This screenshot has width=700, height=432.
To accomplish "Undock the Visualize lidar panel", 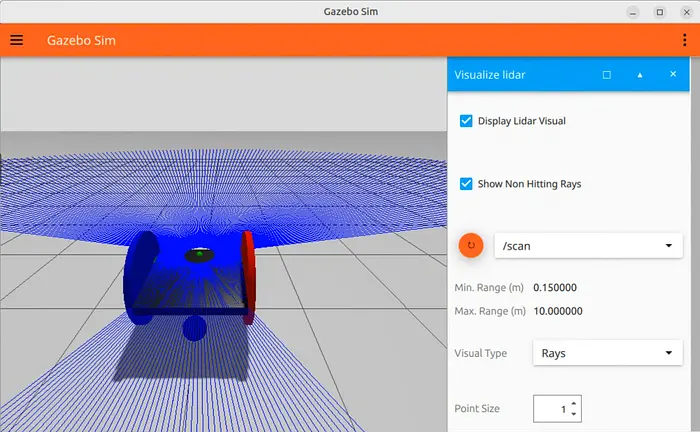I will tap(607, 74).
